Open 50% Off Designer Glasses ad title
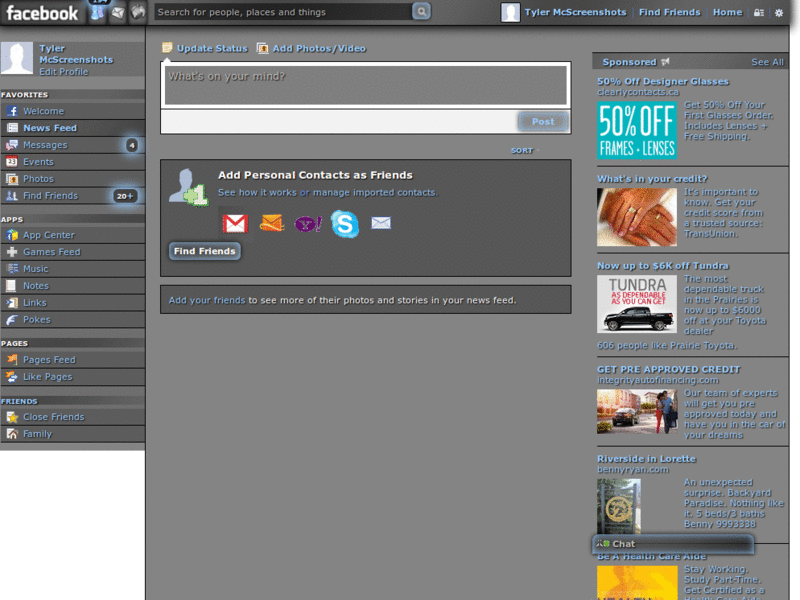Viewport: 800px width, 600px height. [x=663, y=82]
